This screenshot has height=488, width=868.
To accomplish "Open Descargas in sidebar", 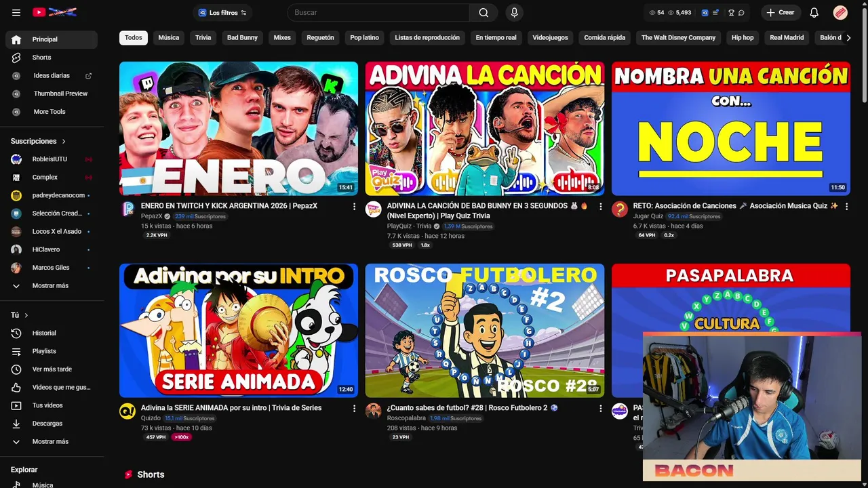I will [x=52, y=424].
